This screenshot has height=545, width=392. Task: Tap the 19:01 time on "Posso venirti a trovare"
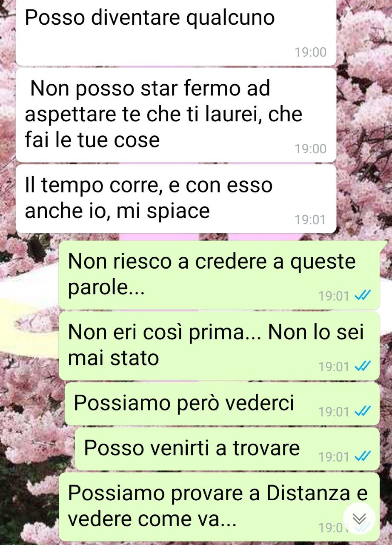pyautogui.click(x=334, y=457)
